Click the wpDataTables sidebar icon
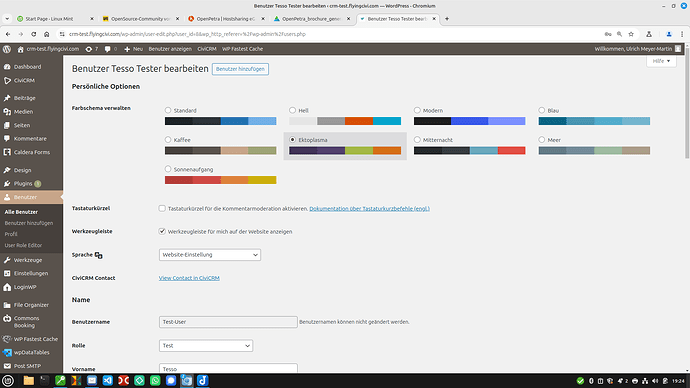This screenshot has width=690, height=388. point(7,352)
